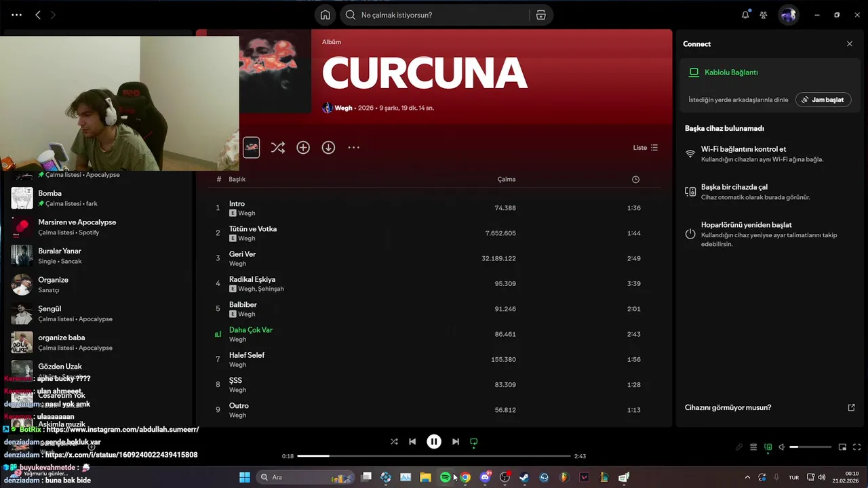Open Windows Start menu
Image resolution: width=868 pixels, height=488 pixels.
[244, 477]
